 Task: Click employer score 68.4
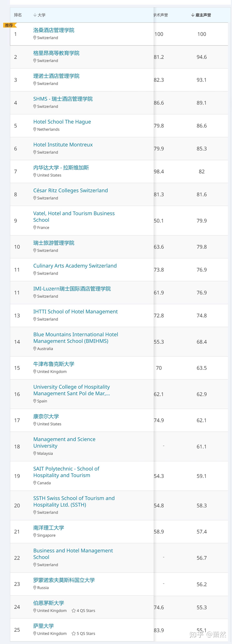point(202,342)
